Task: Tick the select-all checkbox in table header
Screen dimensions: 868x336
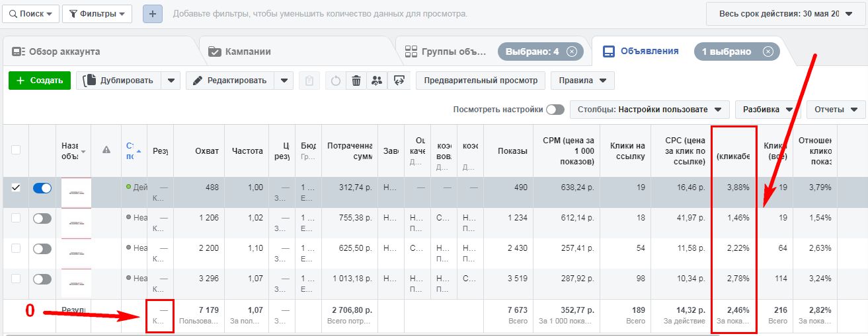Action: [x=16, y=150]
